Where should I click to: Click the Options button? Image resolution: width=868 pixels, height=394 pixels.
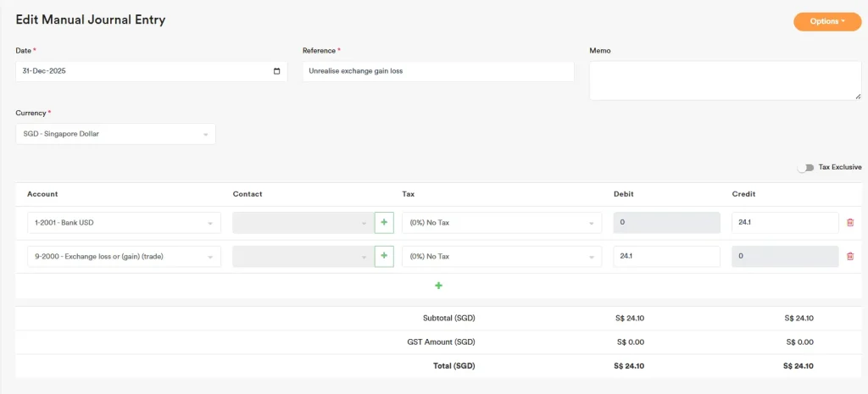826,21
